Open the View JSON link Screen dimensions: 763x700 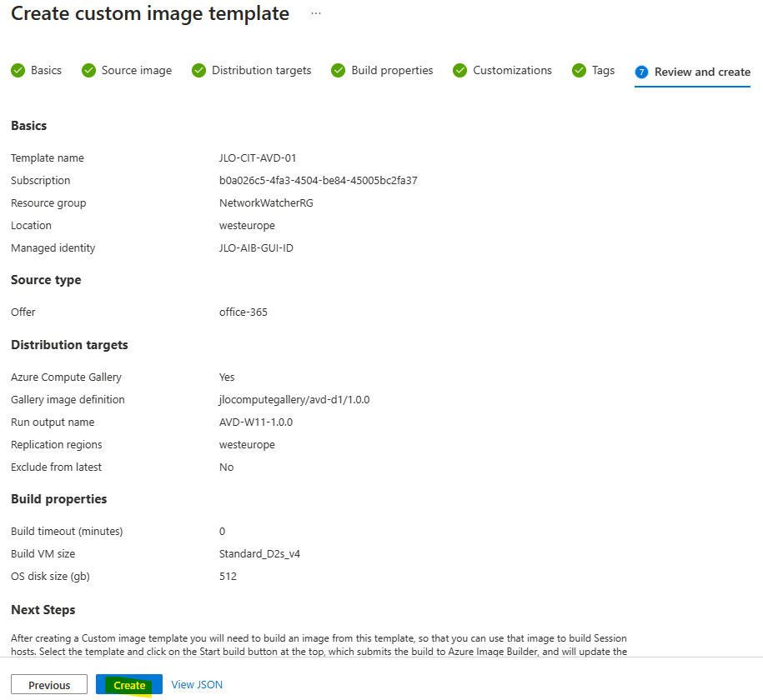tap(197, 684)
